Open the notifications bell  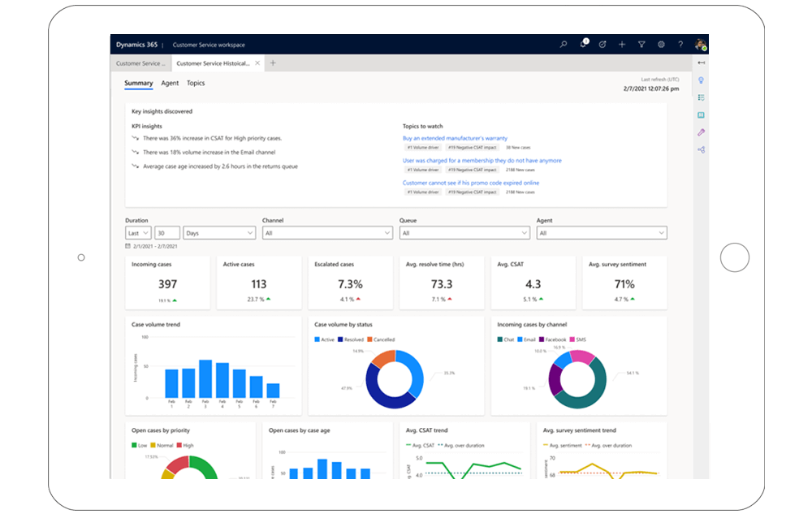(x=584, y=44)
